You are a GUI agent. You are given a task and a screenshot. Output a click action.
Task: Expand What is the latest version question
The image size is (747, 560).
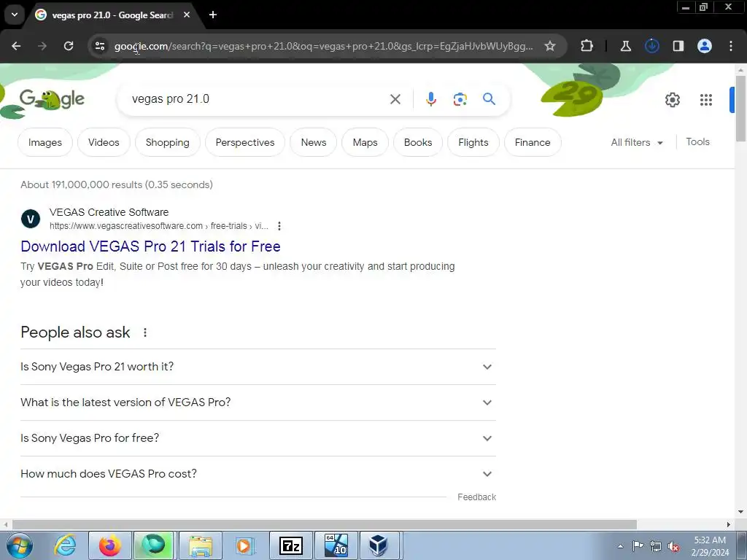click(x=258, y=402)
